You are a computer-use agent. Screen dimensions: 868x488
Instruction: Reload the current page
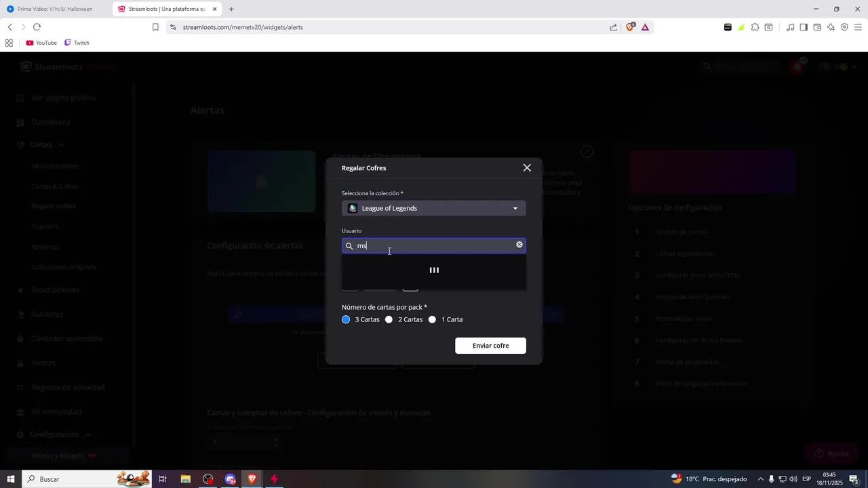(x=37, y=27)
